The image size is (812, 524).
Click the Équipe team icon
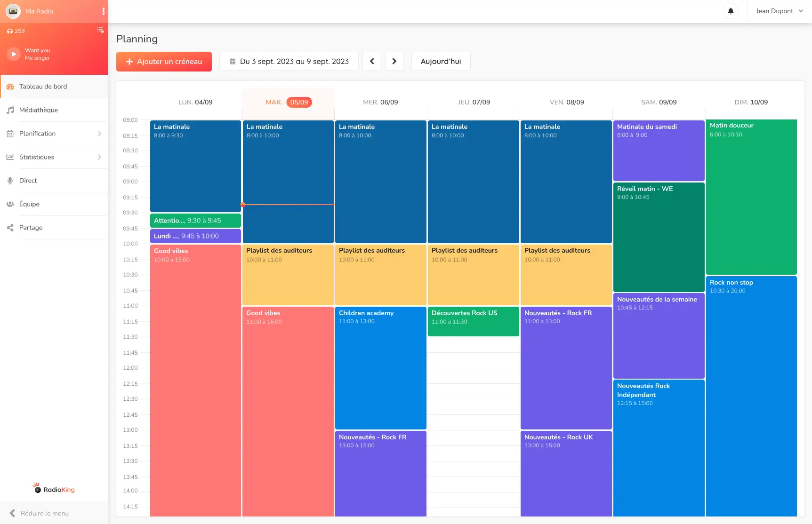pyautogui.click(x=10, y=204)
